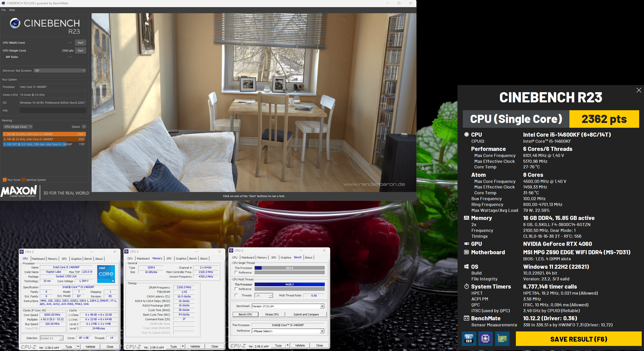Open Minimum Test Duration dropdown
This screenshot has height=351, width=644.
click(x=60, y=71)
